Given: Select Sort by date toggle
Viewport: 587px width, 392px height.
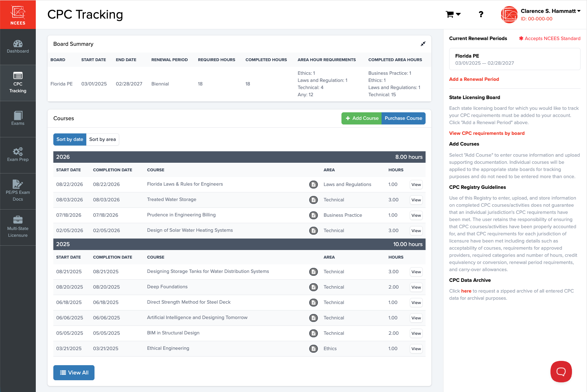Looking at the screenshot, I should point(70,139).
